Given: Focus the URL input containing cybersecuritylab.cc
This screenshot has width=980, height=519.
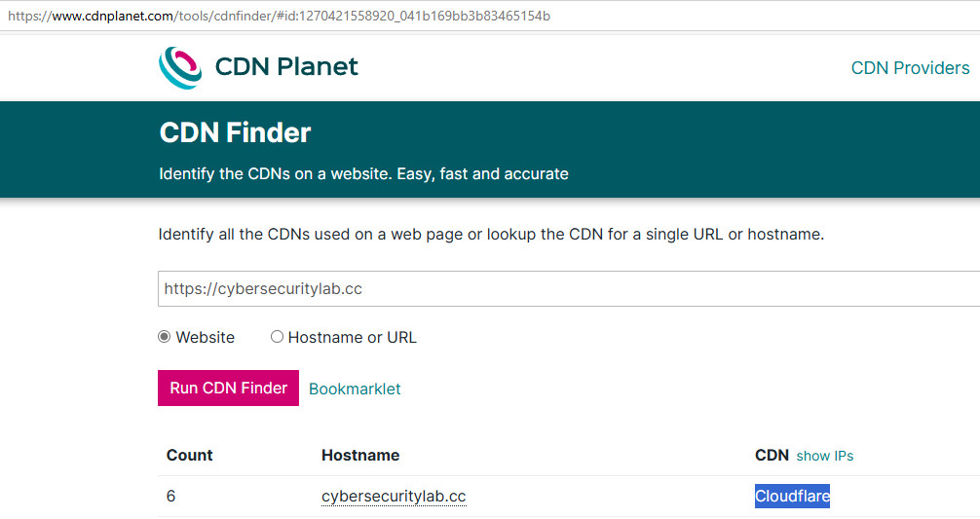Looking at the screenshot, I should (569, 288).
